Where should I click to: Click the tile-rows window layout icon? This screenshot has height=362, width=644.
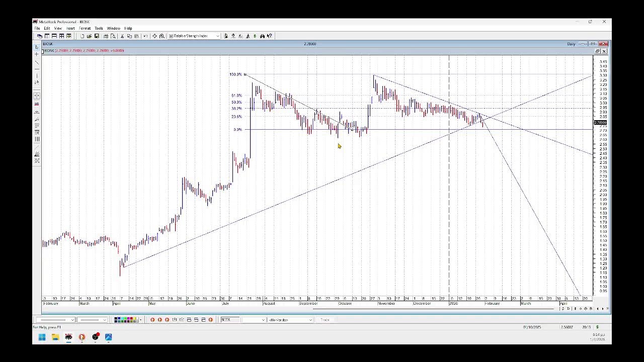tap(54, 36)
